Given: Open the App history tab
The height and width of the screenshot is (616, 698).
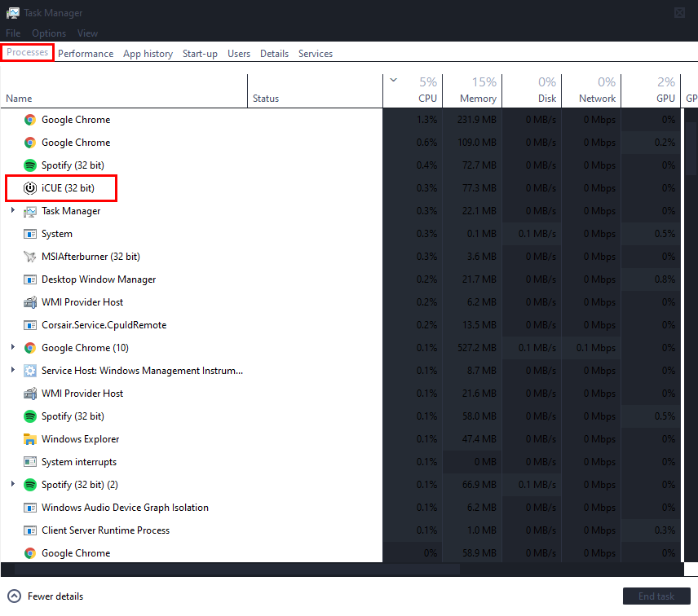Looking at the screenshot, I should 148,54.
